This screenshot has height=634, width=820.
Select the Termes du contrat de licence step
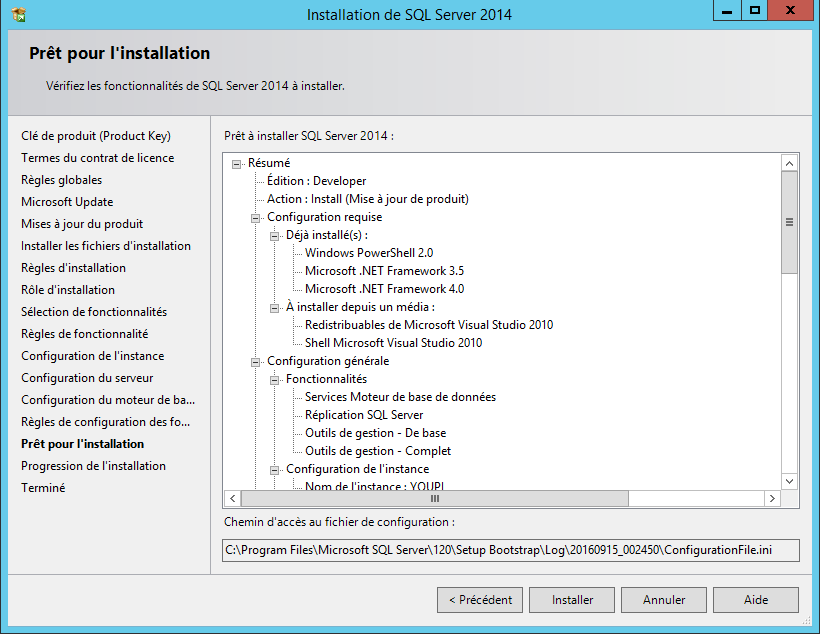point(97,158)
